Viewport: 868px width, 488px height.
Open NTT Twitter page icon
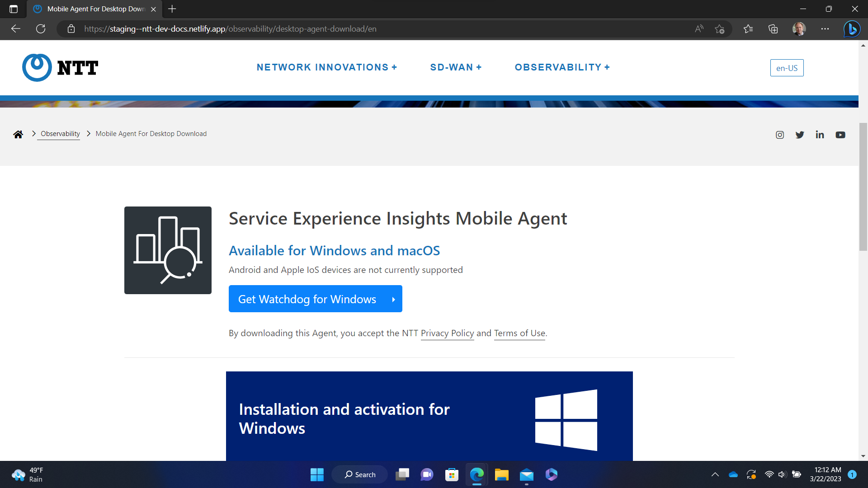click(800, 135)
